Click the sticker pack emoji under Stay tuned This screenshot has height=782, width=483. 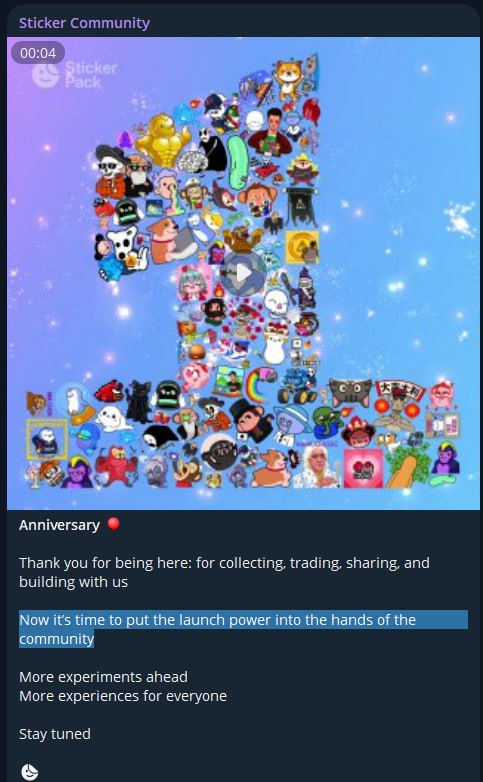(x=30, y=772)
